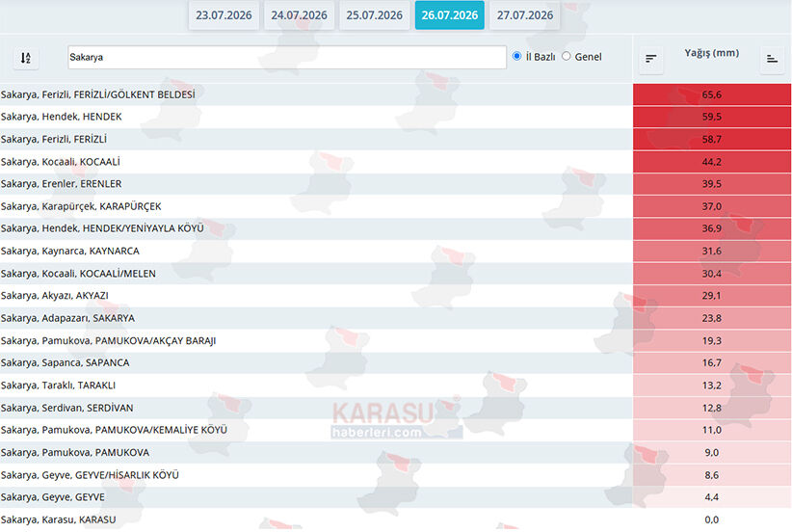Click the 13,2 rainfall value
Screen dimensions: 792x532
pyautogui.click(x=712, y=386)
